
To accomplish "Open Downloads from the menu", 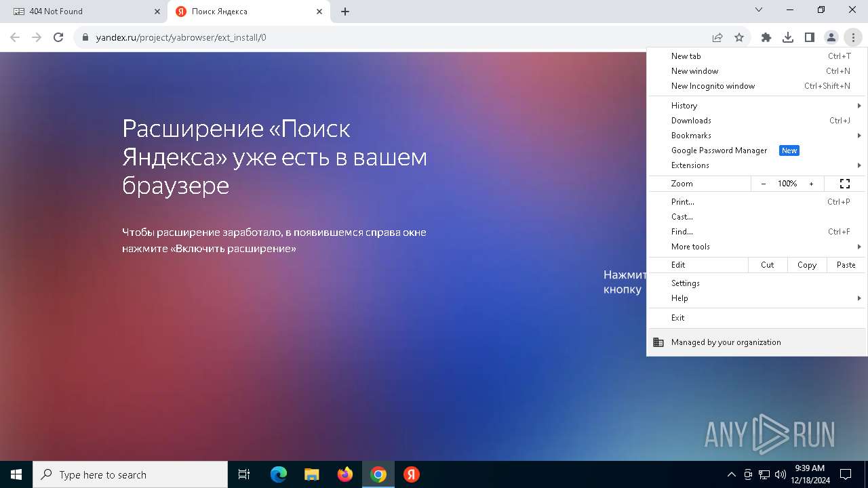I will tap(757, 121).
